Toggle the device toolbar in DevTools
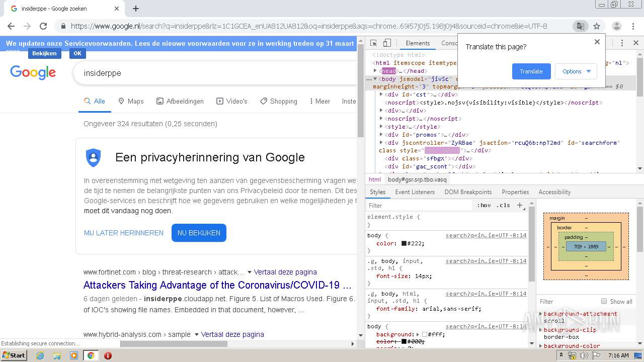Viewport: 644px width, 362px height. point(387,43)
